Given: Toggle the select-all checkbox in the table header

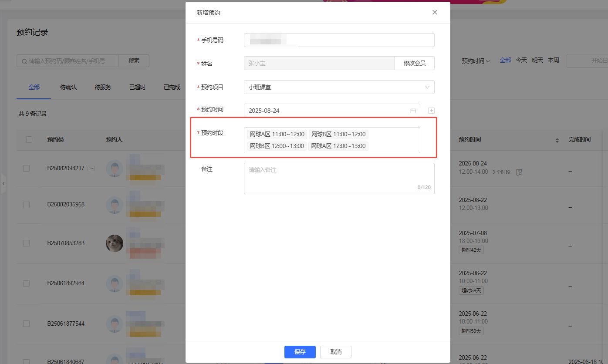Looking at the screenshot, I should point(29,140).
